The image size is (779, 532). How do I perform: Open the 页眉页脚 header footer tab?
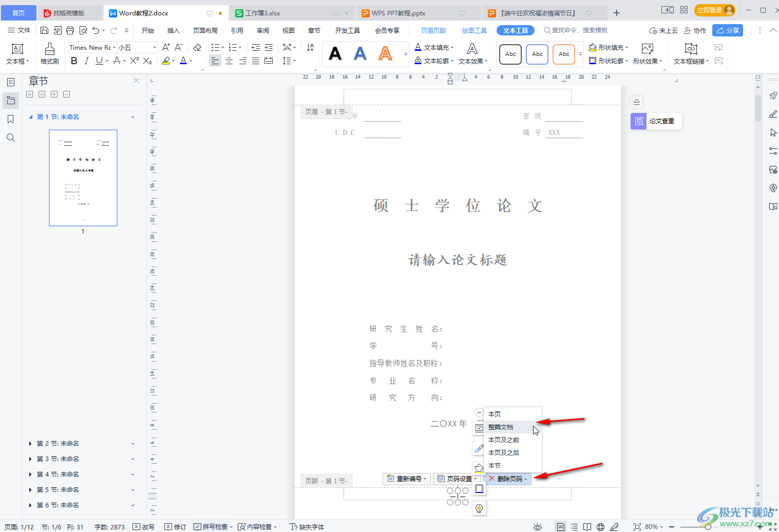click(433, 31)
